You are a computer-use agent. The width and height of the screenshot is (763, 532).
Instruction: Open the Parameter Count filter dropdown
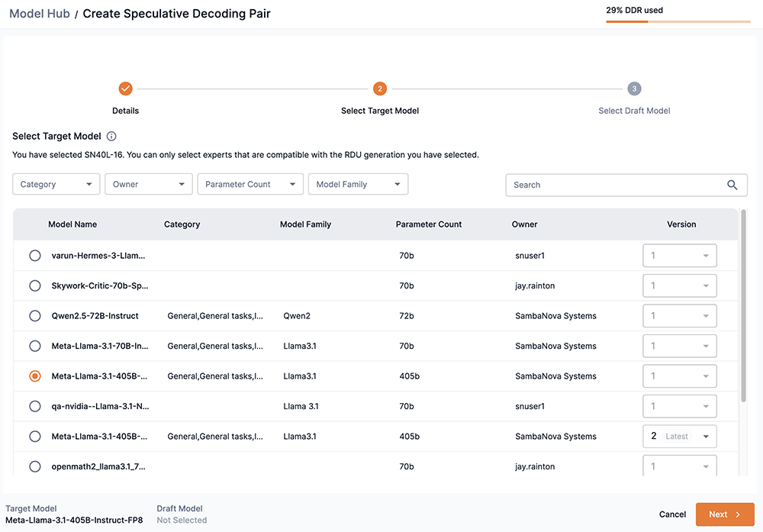click(x=250, y=185)
